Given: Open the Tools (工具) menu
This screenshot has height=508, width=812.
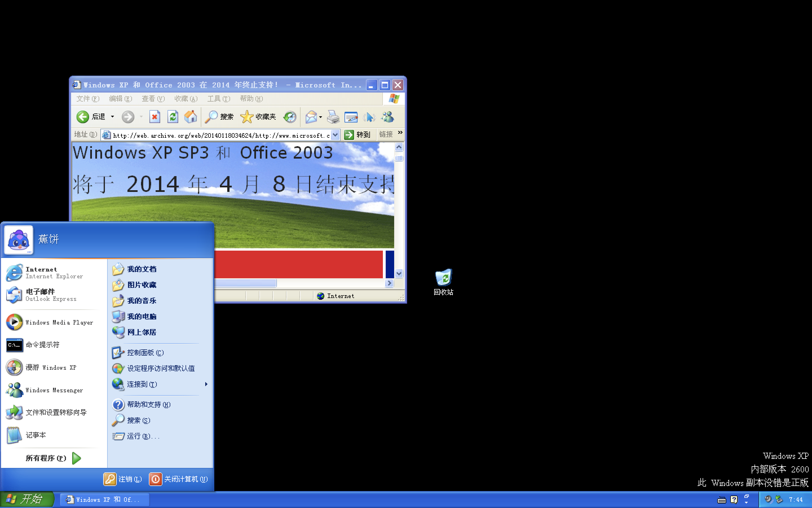Looking at the screenshot, I should 219,99.
